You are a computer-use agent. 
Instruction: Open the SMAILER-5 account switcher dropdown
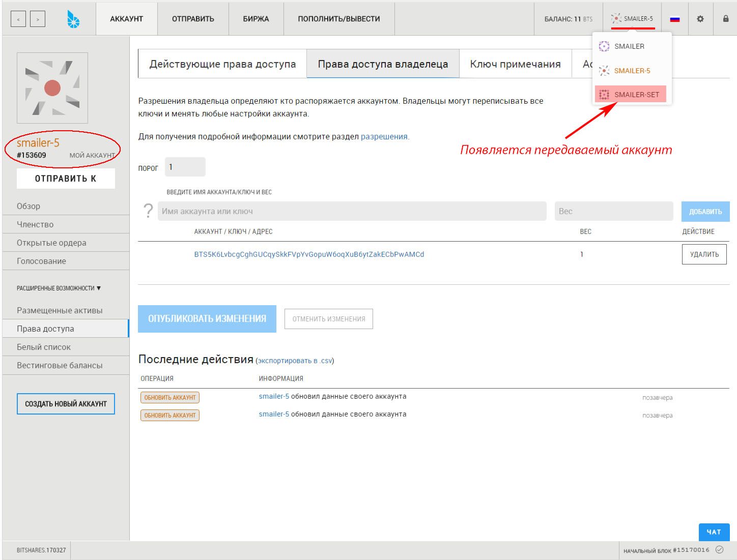(x=632, y=19)
